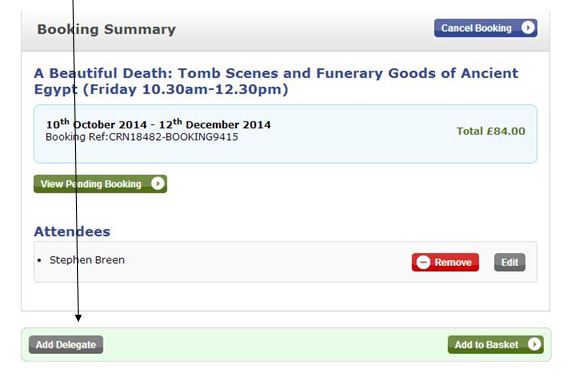
Task: Open the A Beautiful Death course title
Action: tap(276, 81)
